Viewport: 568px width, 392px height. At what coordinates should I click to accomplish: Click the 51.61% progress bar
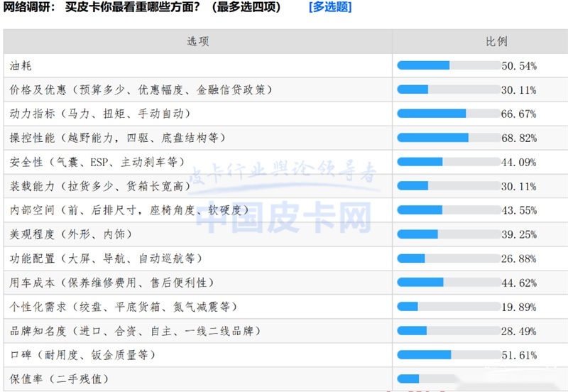449,354
